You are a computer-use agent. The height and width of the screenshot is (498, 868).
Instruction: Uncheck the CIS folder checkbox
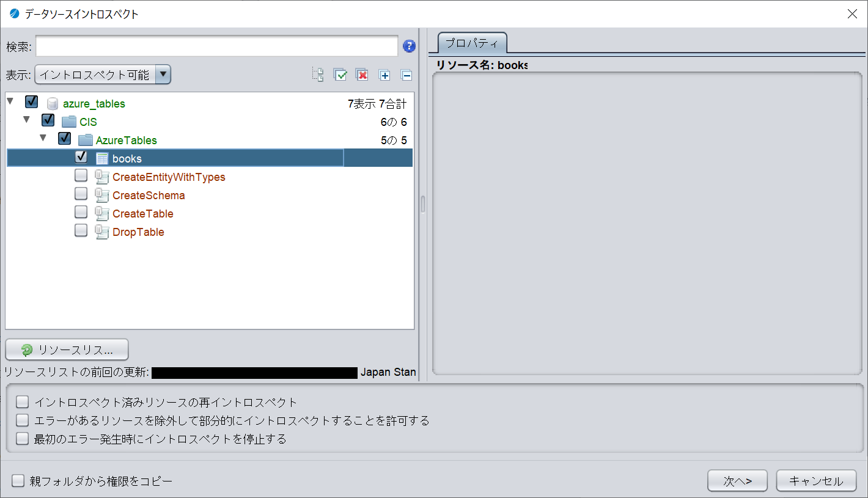48,120
